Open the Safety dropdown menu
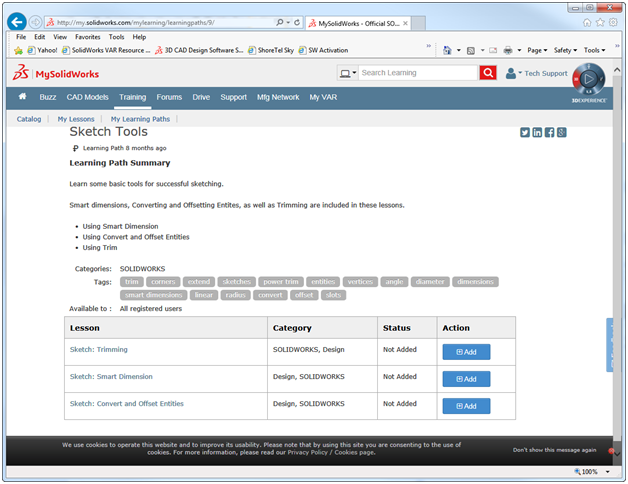This screenshot has height=484, width=628. point(565,50)
